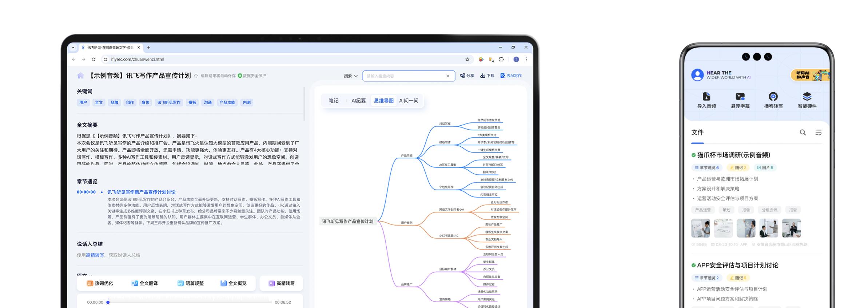This screenshot has width=868, height=308.
Task: Open 去AI写作 from the top bar
Action: 511,76
